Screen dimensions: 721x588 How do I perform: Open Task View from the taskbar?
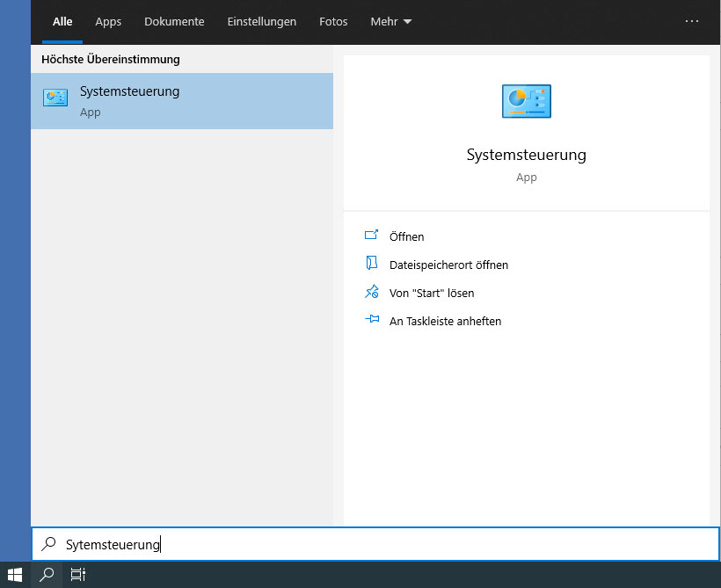tap(77, 575)
